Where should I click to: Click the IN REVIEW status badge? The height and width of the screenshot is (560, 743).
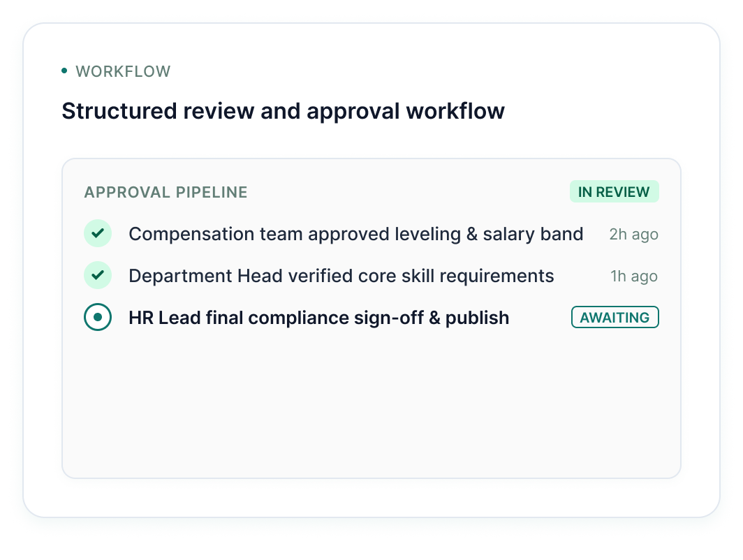(614, 192)
